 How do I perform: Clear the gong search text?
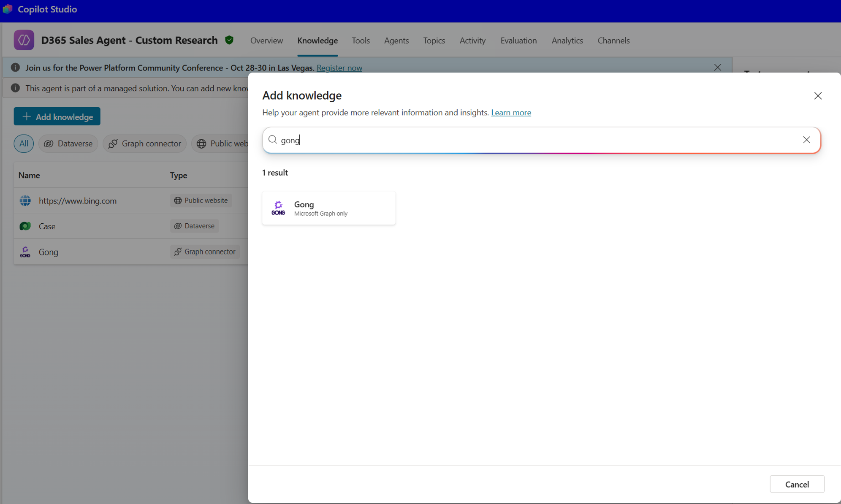806,140
